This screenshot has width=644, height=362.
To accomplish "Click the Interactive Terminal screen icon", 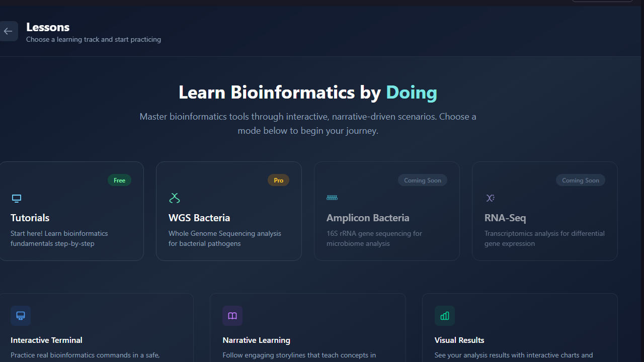I will coord(20,316).
